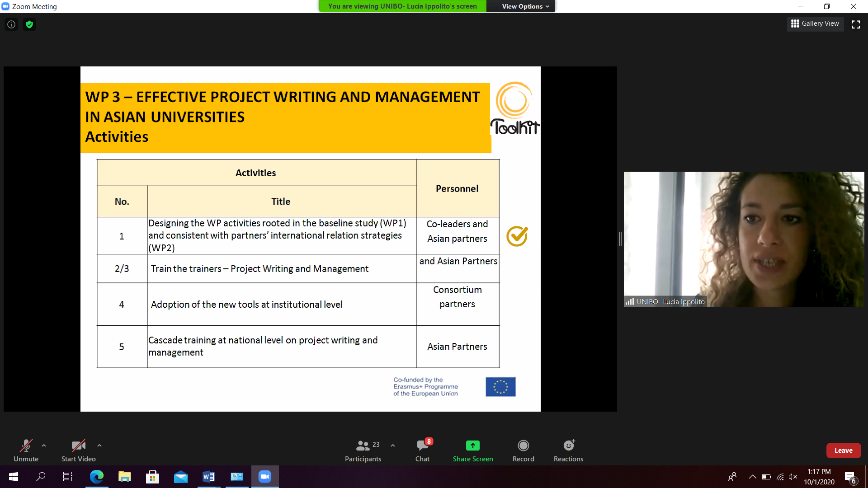Open the Chat panel
The width and height of the screenshot is (868, 488).
[x=423, y=450]
